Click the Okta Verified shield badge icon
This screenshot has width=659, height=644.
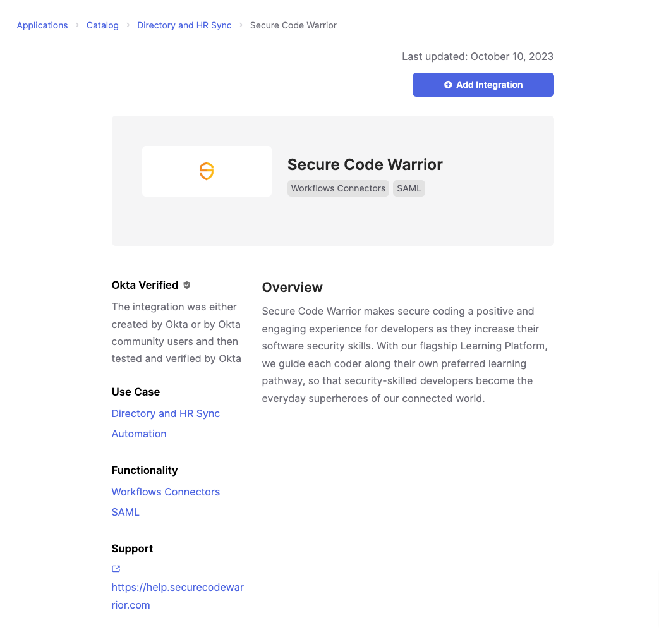coord(187,285)
